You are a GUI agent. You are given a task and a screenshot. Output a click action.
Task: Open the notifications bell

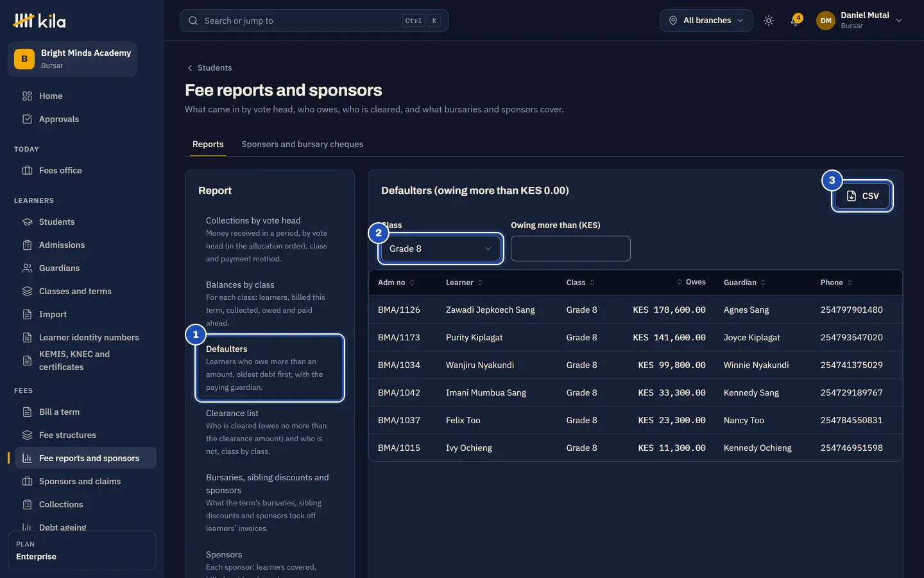[796, 21]
